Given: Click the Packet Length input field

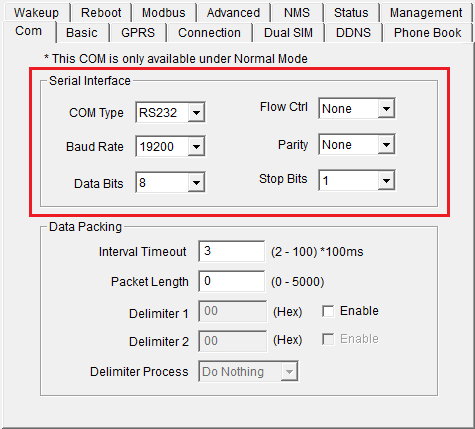Looking at the screenshot, I should click(232, 281).
